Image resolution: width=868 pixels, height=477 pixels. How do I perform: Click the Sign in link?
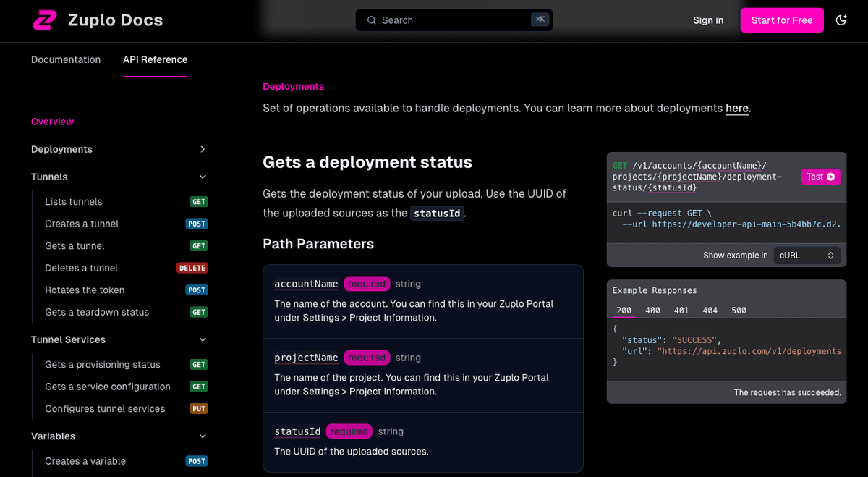[707, 20]
